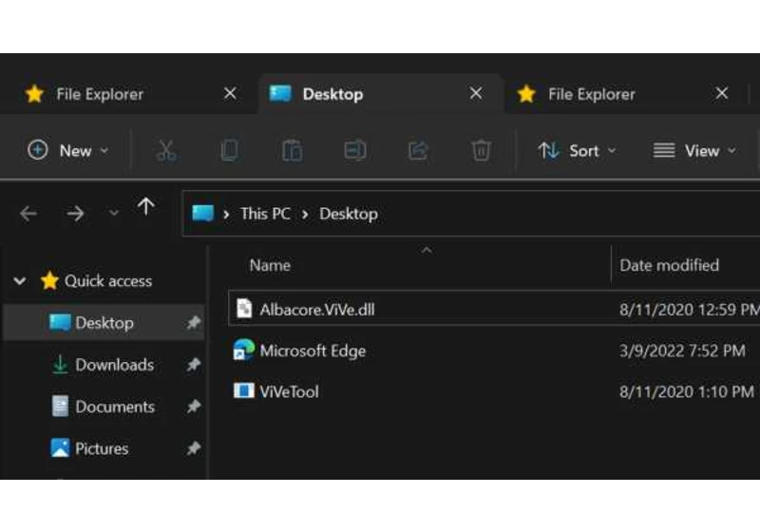Click the Quick access star icon
Image resolution: width=760 pixels, height=532 pixels.
[49, 280]
